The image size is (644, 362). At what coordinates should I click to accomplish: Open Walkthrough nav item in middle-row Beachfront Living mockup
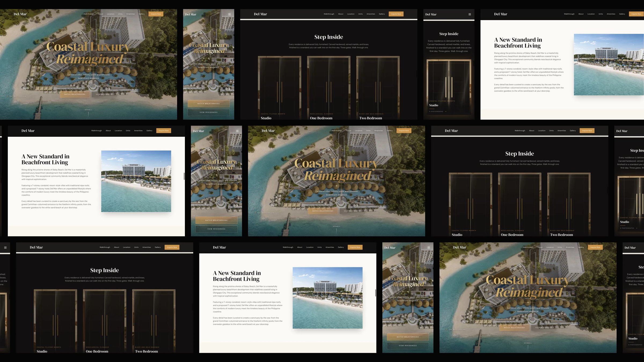pyautogui.click(x=96, y=131)
